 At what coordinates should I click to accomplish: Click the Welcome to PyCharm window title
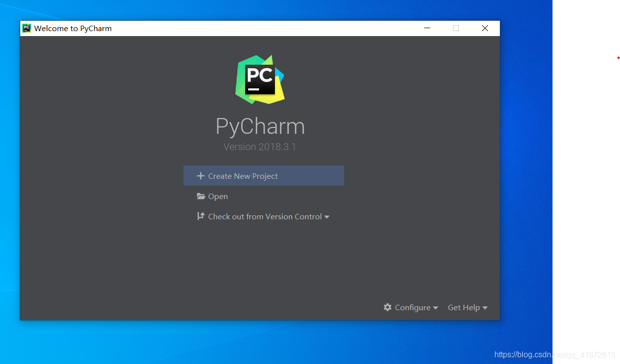[73, 28]
